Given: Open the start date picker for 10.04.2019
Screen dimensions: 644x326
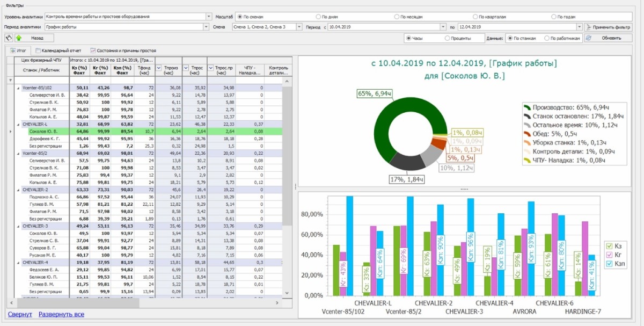Looking at the screenshot, I should 443,26.
